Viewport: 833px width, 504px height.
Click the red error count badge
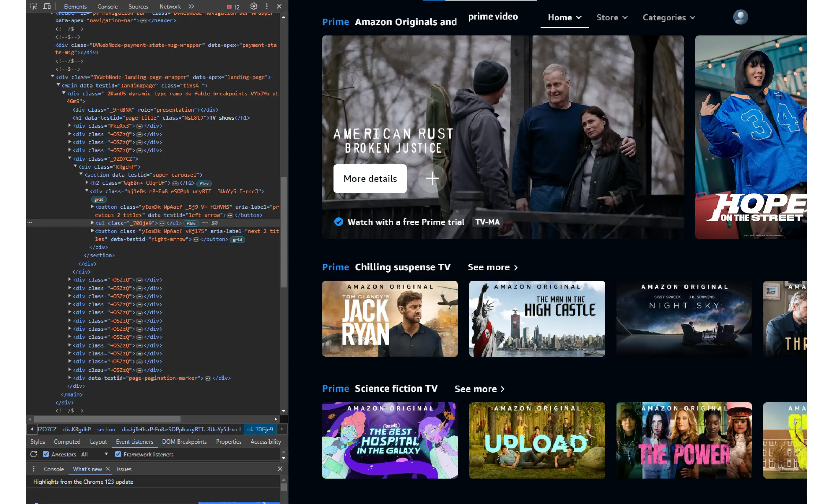[233, 7]
